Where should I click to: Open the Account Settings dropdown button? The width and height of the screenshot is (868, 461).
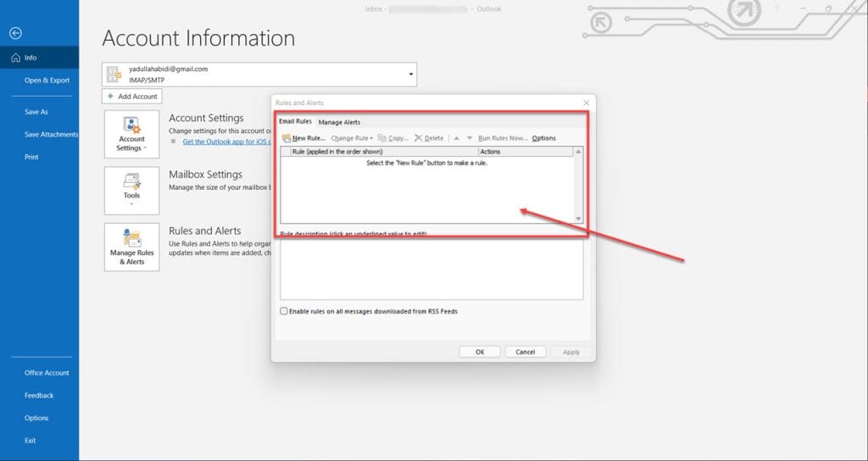pos(131,134)
